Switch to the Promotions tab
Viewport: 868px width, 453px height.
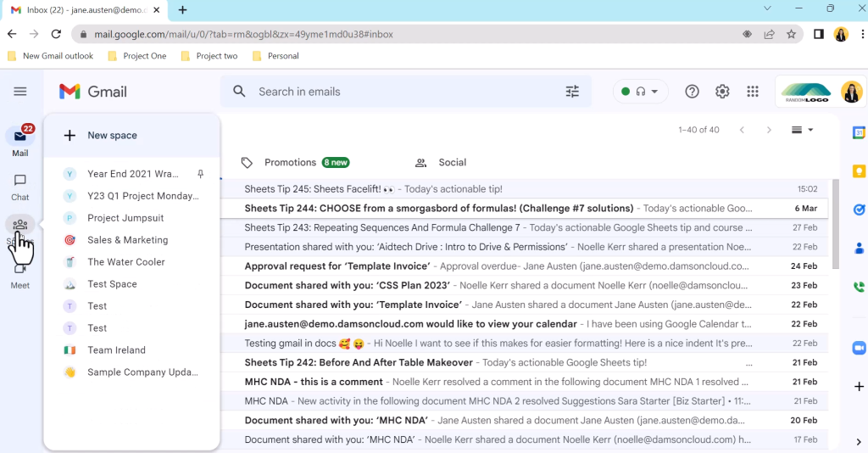(x=296, y=162)
